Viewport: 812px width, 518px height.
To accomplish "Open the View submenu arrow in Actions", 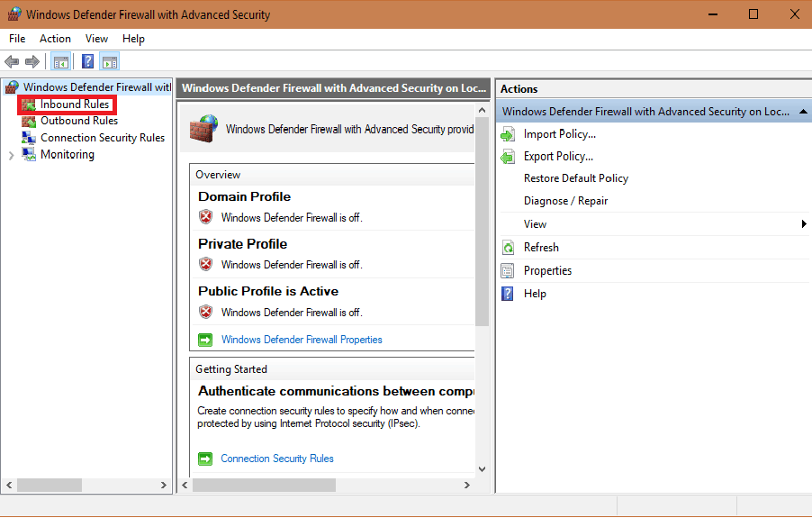I will click(x=804, y=223).
